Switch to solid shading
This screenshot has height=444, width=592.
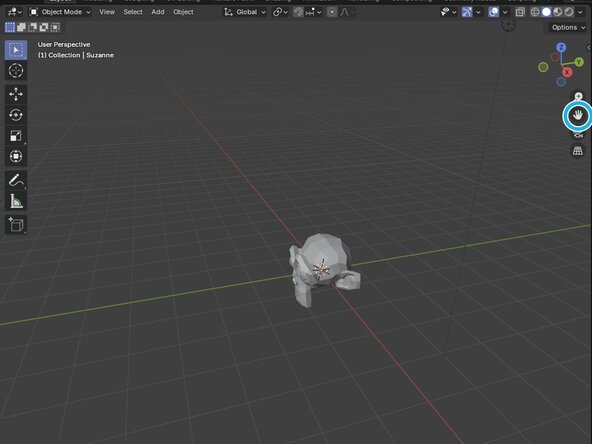pos(546,12)
